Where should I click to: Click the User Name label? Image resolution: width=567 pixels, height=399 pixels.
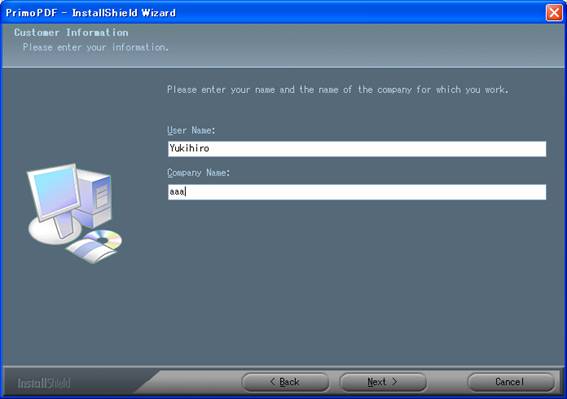191,130
